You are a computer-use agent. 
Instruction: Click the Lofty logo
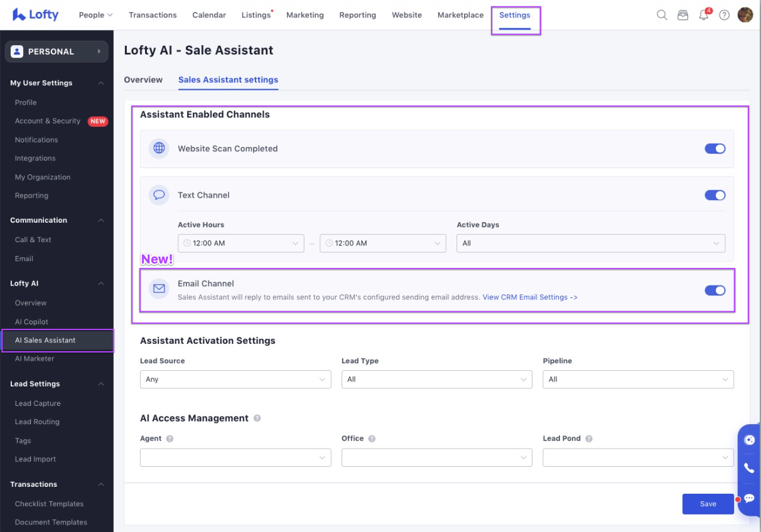point(36,15)
